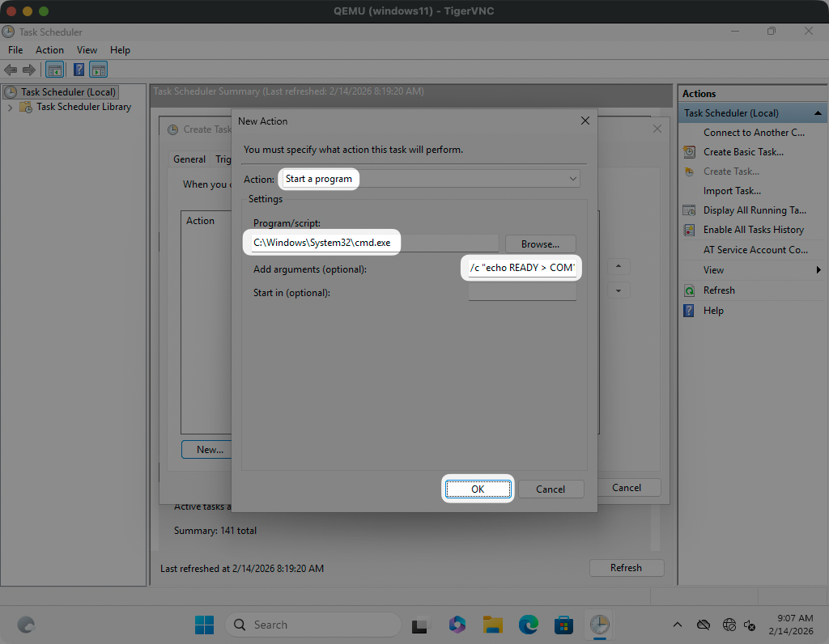Open the Action type dropdown
Image resolution: width=829 pixels, height=644 pixels.
tap(429, 179)
